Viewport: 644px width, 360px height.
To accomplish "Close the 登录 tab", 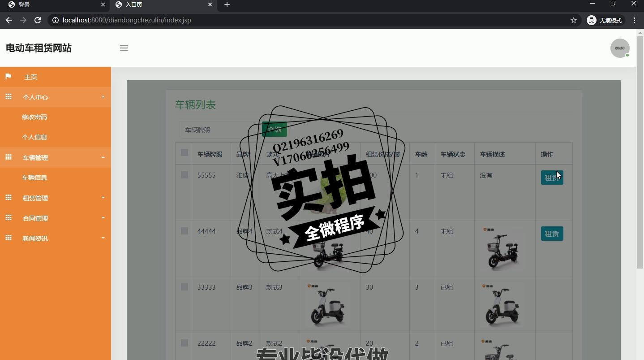I will (103, 5).
